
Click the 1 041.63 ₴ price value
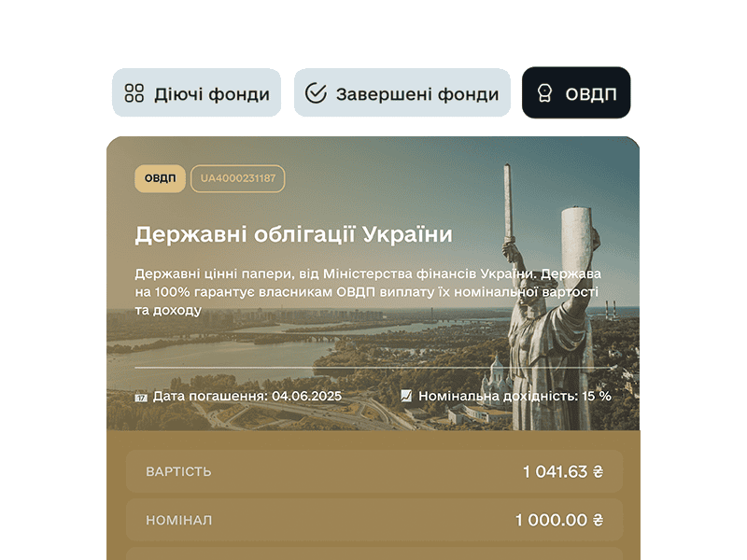(563, 471)
